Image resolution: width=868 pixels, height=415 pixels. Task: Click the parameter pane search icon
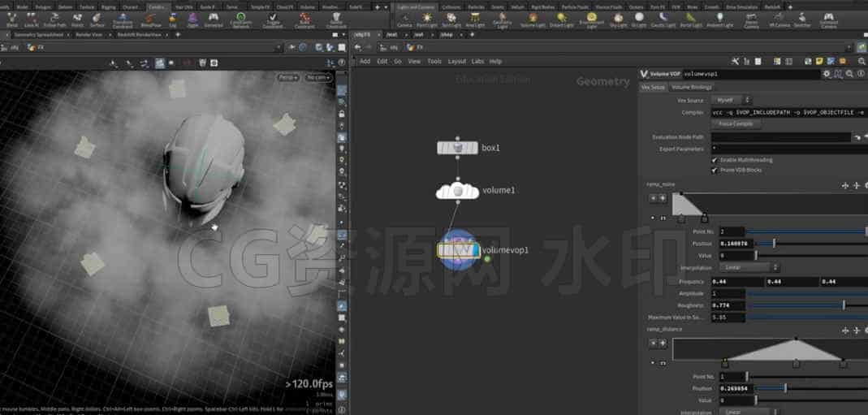point(849,74)
